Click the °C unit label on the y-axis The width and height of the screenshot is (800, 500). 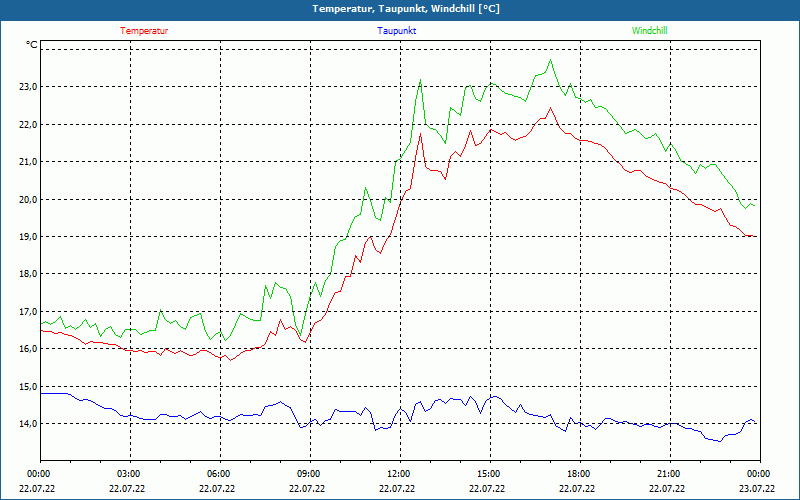point(32,45)
